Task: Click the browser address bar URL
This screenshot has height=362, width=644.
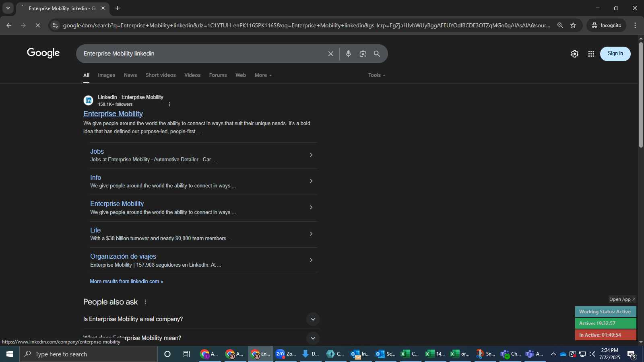Action: tap(307, 25)
